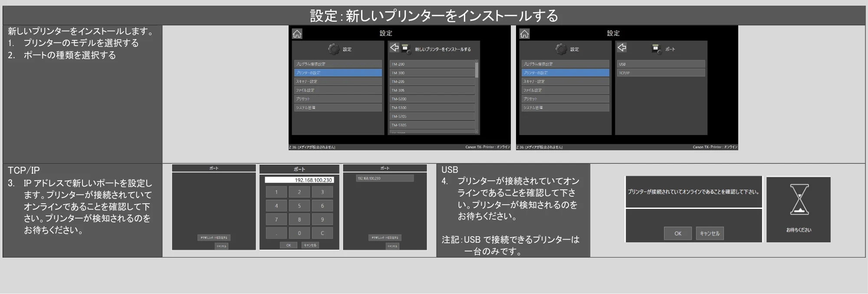868x294 pixels.
Task: Click キャンセル in ポート dialog listing 192.168.100.230
Action: (x=392, y=246)
